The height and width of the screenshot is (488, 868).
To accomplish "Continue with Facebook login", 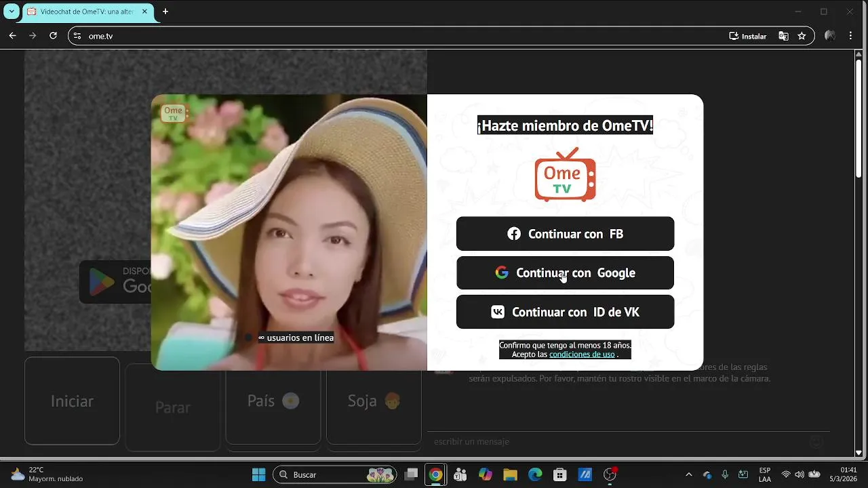I will (565, 234).
